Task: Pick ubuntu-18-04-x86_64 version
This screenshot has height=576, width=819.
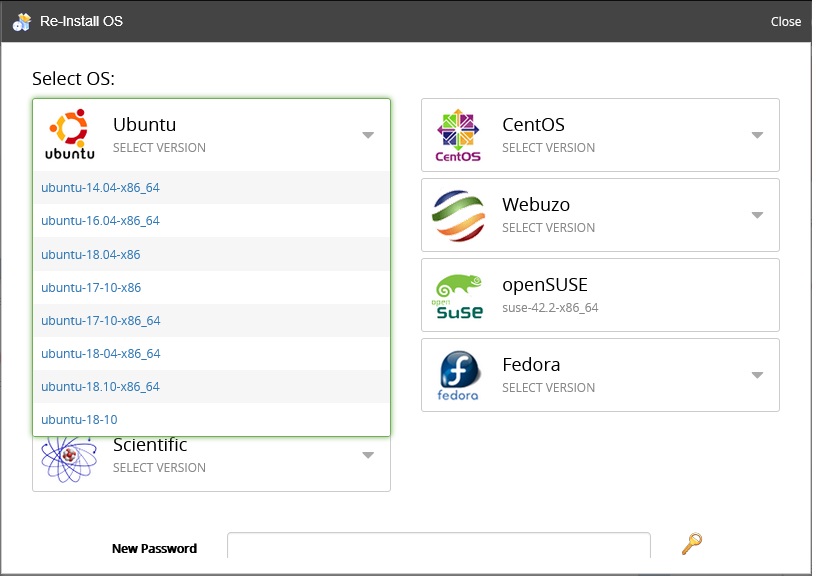Action: pos(211,354)
